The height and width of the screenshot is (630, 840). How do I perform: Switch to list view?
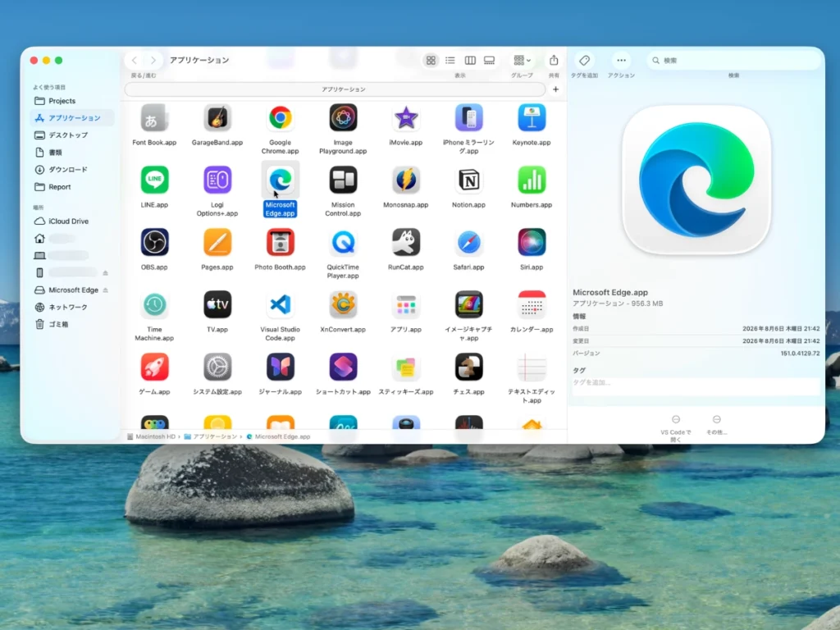450,61
